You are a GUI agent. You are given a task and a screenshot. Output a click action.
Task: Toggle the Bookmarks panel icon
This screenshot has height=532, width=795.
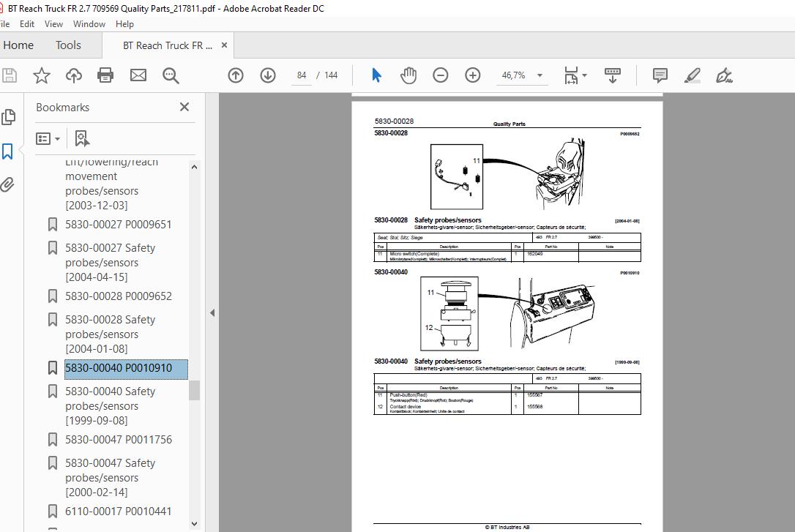click(x=7, y=151)
